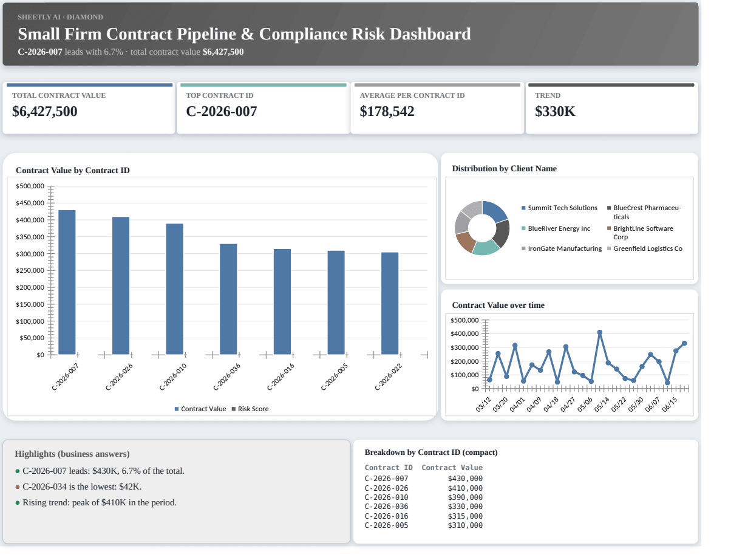Select the Risk Score legend item

pyautogui.click(x=250, y=409)
